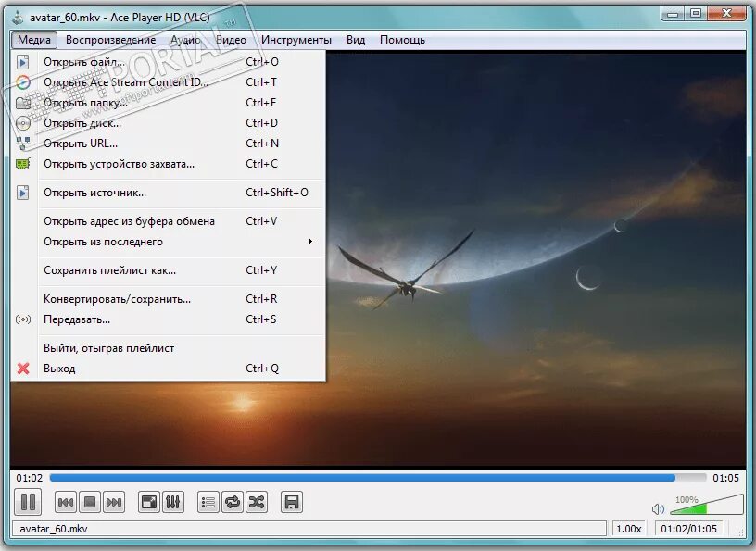Viewport: 756px width, 551px height.
Task: Adjust the volume slider at 100%
Action: pyautogui.click(x=706, y=505)
